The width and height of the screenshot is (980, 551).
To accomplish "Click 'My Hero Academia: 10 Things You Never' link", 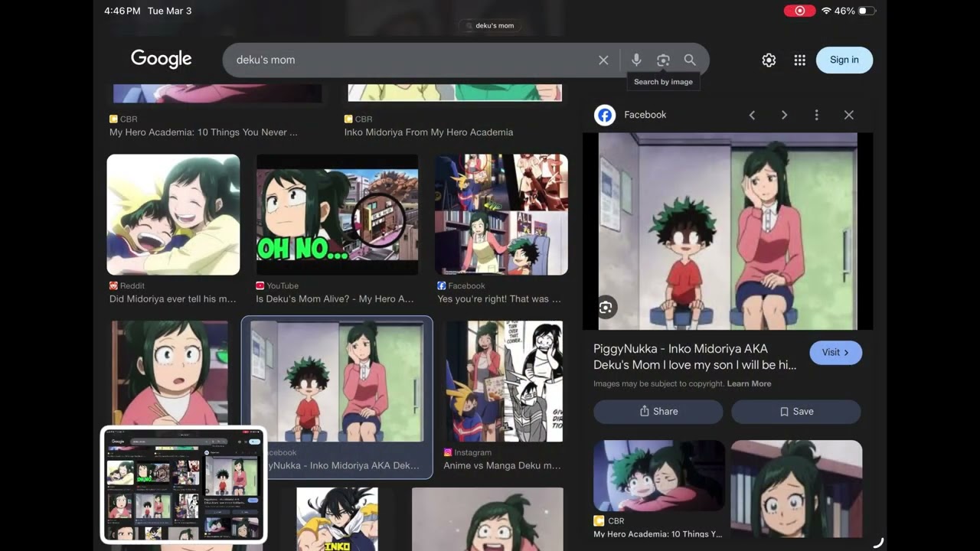I will point(204,132).
